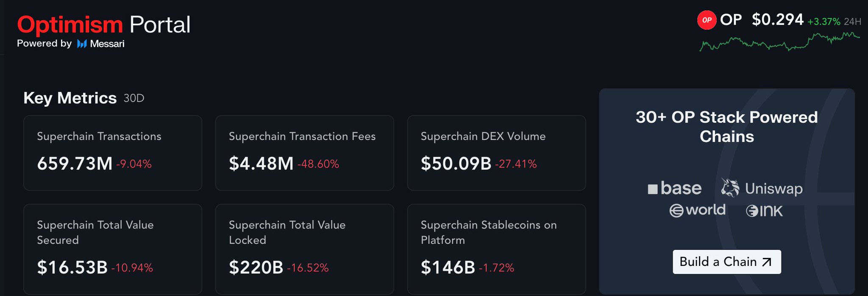Open the Superchain DEX Volume card
Image resolution: width=868 pixels, height=296 pixels.
(x=496, y=153)
